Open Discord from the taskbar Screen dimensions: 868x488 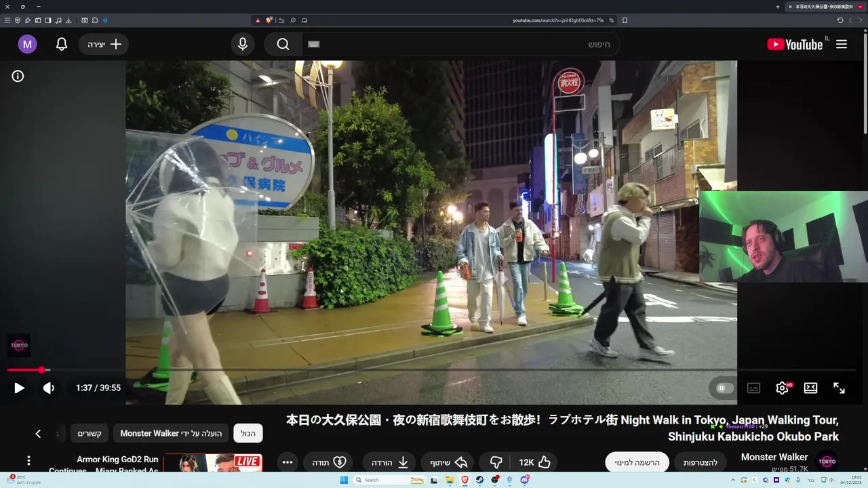[x=525, y=481]
